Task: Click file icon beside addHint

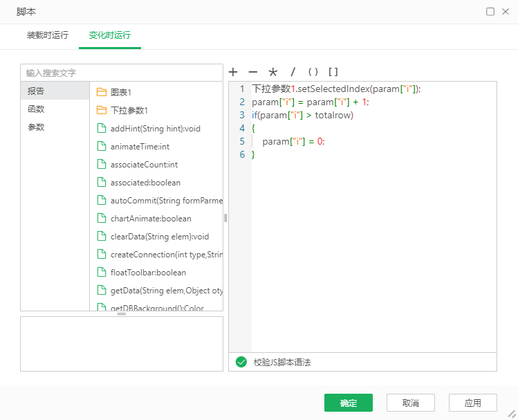Action: coord(102,128)
